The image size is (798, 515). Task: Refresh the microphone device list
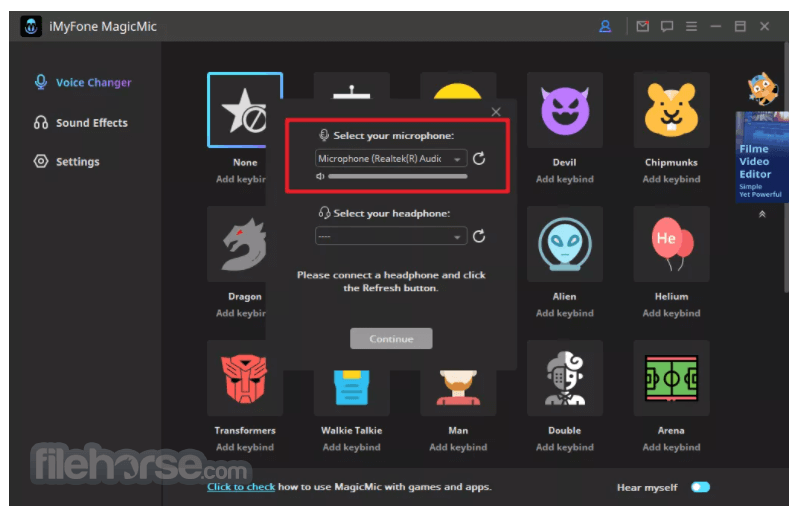(x=479, y=158)
